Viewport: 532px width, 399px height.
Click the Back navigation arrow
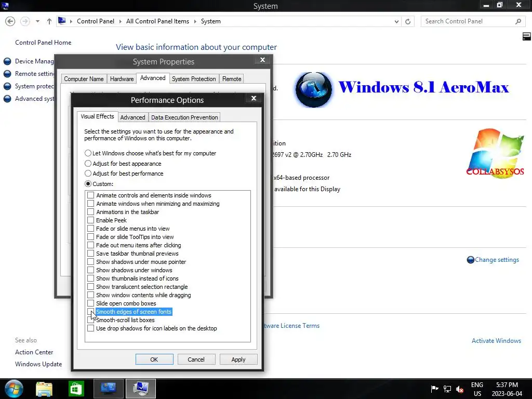click(10, 21)
